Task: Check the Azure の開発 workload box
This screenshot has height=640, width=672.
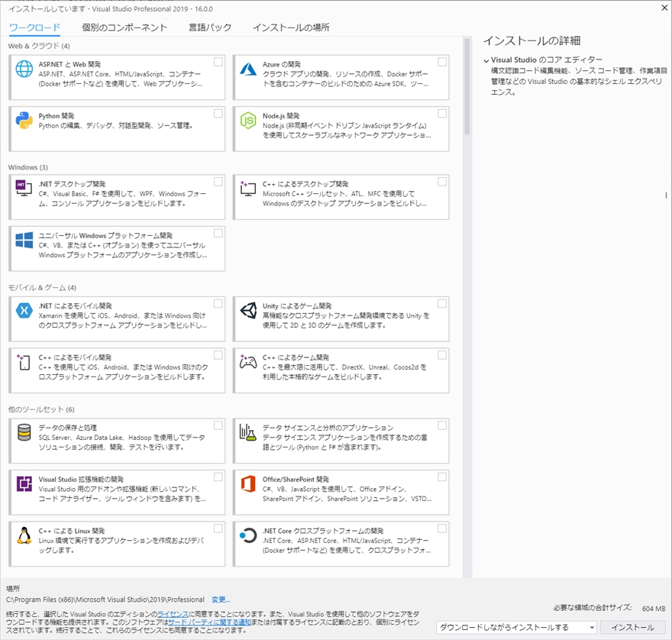Action: (442, 62)
